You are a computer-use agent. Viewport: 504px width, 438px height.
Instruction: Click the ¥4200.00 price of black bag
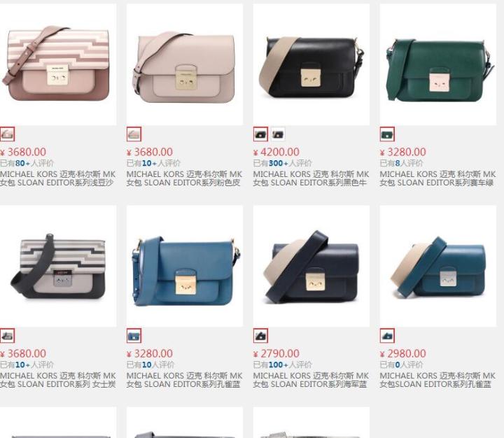[x=276, y=152]
